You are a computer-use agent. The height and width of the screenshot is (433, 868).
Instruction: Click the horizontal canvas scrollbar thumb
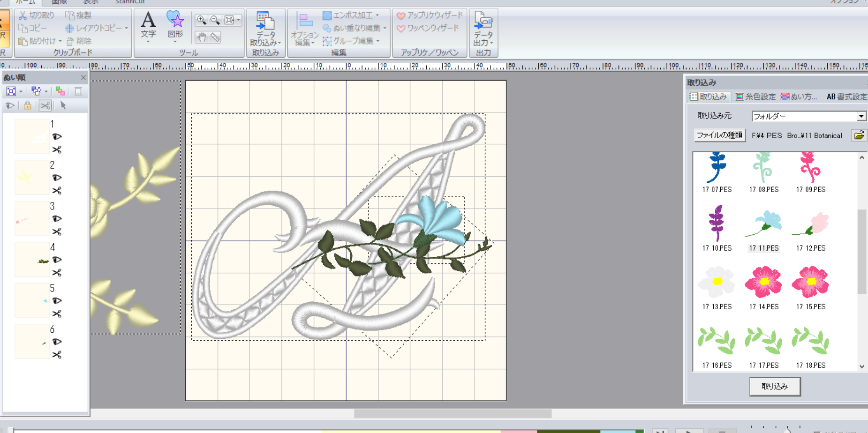pos(453,413)
